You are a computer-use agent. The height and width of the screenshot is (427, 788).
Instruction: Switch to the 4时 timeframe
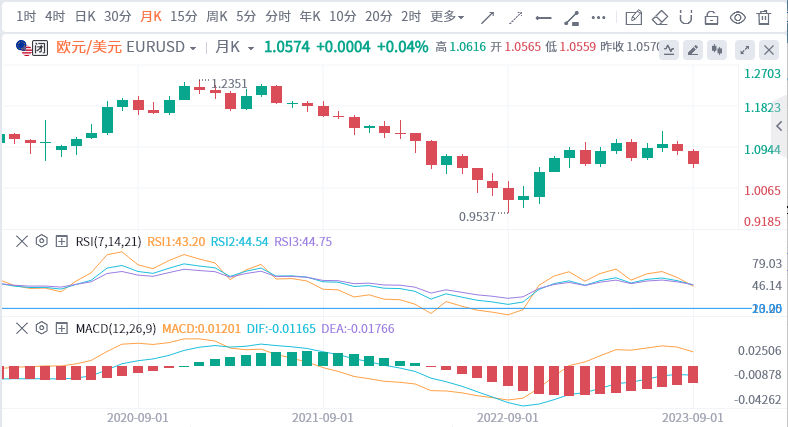[55, 17]
